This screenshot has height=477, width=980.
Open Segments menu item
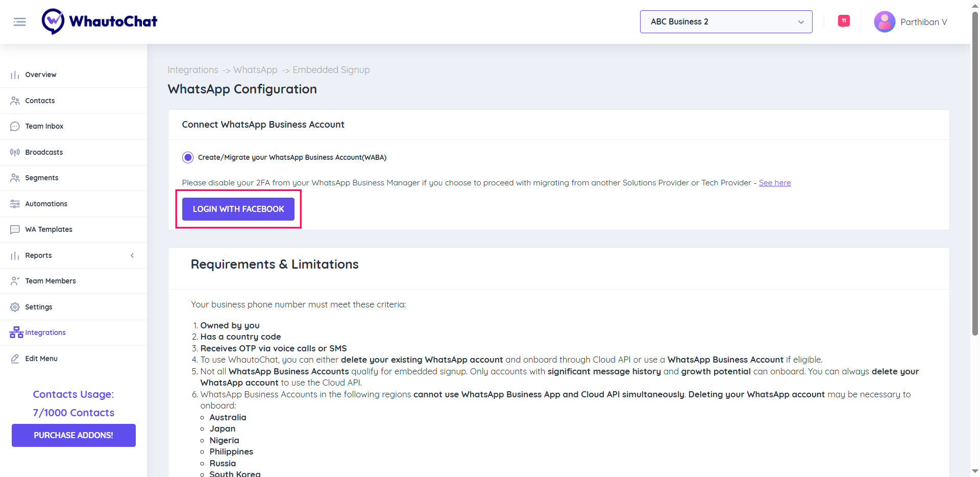click(x=42, y=178)
